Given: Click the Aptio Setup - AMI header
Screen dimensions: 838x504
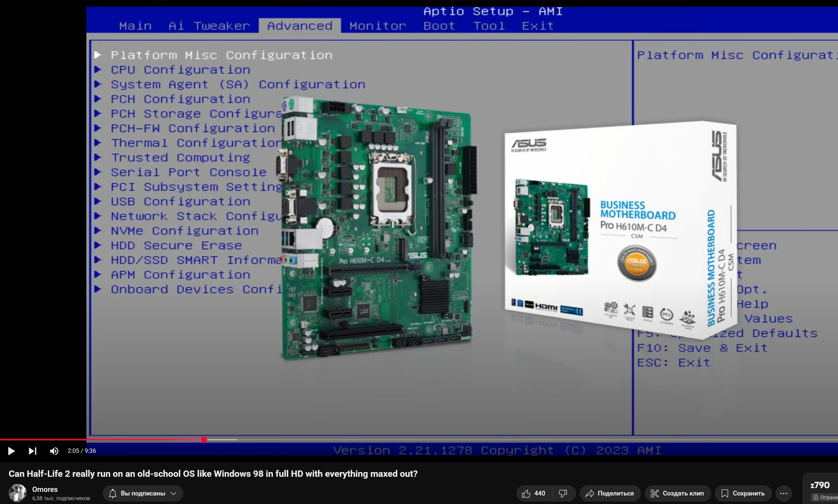Looking at the screenshot, I should click(x=493, y=11).
